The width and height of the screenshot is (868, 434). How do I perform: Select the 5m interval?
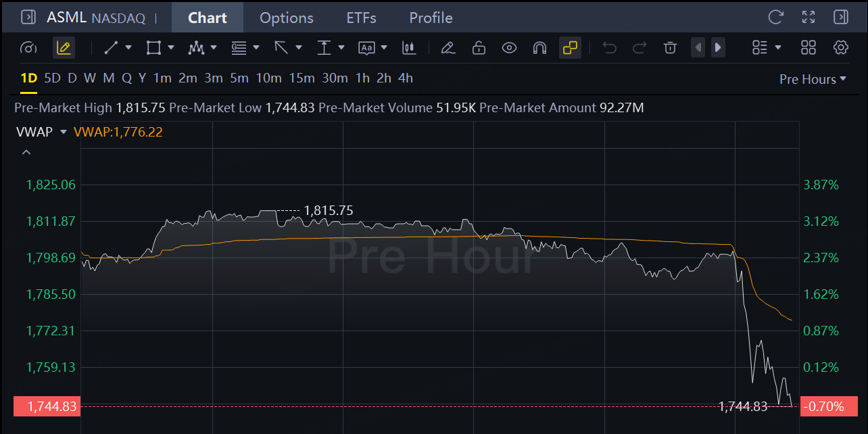(x=239, y=78)
